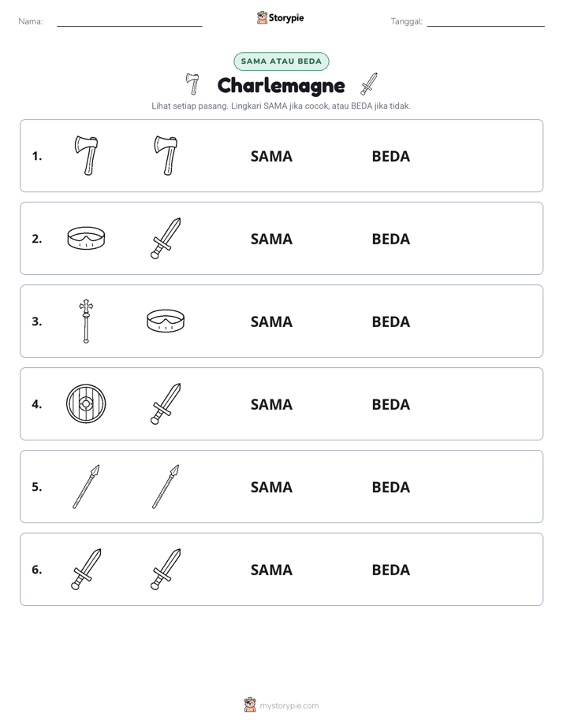Click the crown icon in row 2
Screen dimensions: 563x728
coord(87,238)
